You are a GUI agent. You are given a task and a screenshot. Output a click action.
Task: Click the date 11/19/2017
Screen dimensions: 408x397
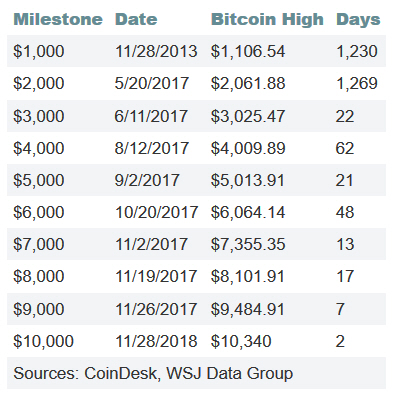tap(156, 276)
